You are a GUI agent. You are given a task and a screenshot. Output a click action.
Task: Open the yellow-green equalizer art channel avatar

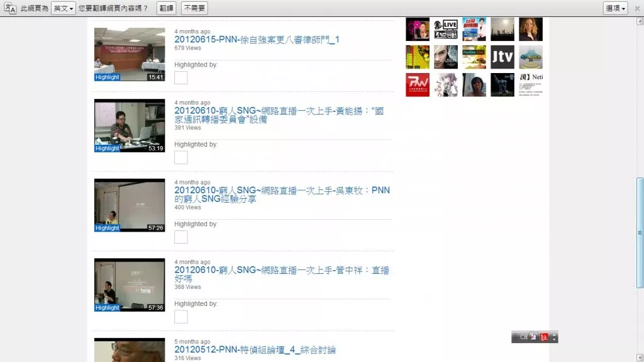point(418,57)
